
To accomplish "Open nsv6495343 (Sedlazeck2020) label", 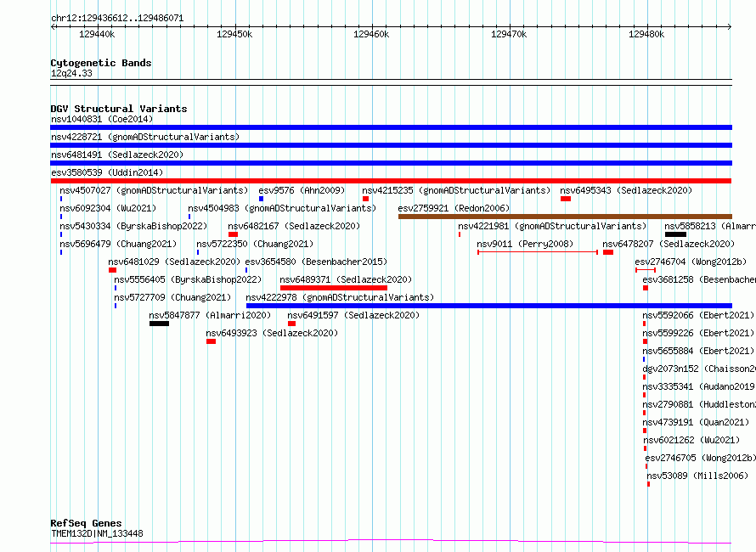I will (x=626, y=190).
